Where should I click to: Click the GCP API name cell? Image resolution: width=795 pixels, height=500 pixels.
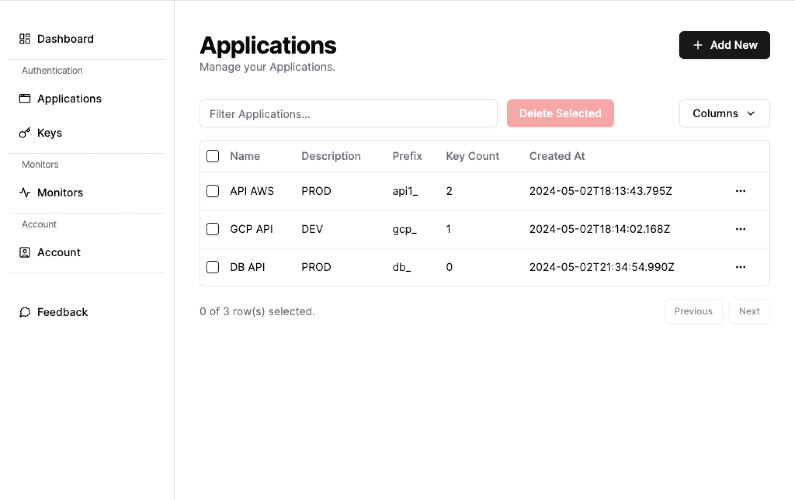click(x=251, y=229)
